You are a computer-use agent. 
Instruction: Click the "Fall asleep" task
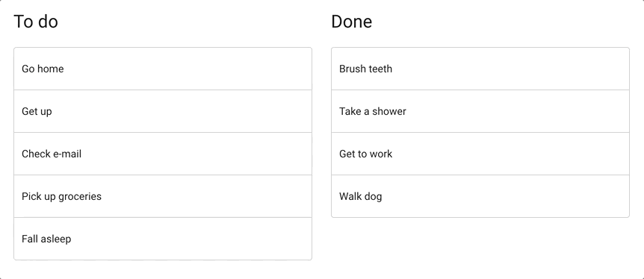pyautogui.click(x=163, y=239)
